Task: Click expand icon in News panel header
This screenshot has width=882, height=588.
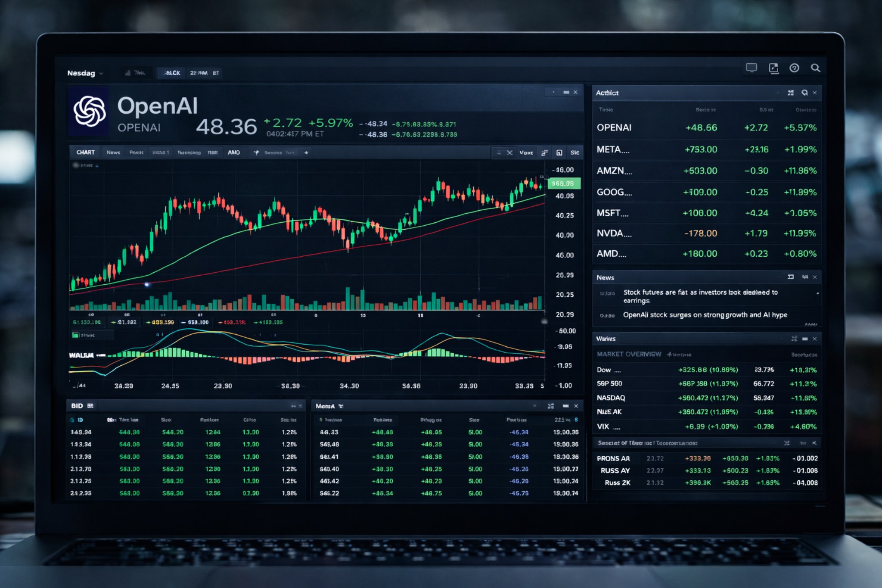Action: tap(791, 277)
